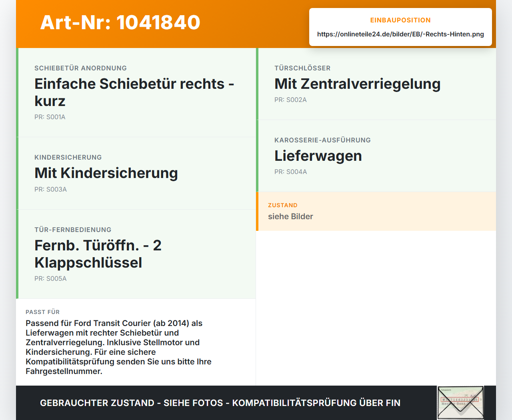Open the crossed-out vehicle document thumbnail
Viewport: 512px width, 420px height.
[460, 403]
